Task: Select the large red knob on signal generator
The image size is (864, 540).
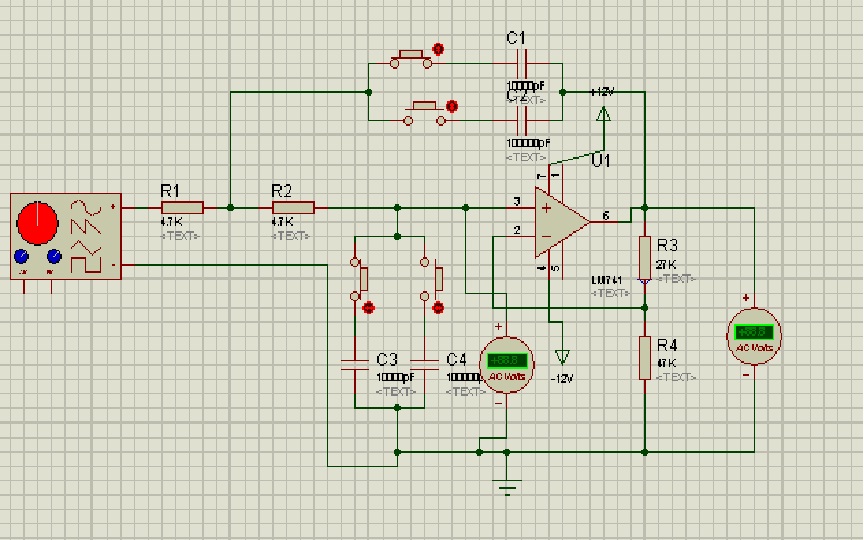Action: coord(37,223)
